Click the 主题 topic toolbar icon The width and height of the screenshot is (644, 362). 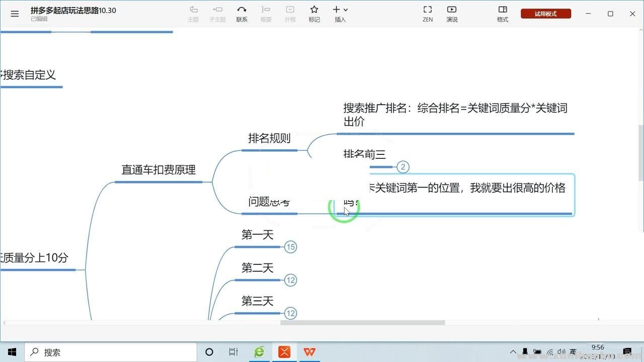click(193, 13)
